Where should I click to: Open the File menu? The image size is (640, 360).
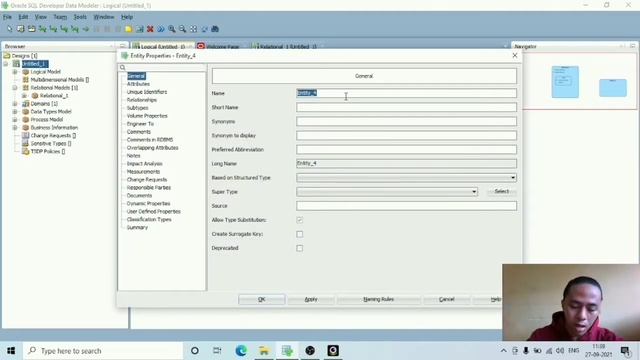pos(7,17)
